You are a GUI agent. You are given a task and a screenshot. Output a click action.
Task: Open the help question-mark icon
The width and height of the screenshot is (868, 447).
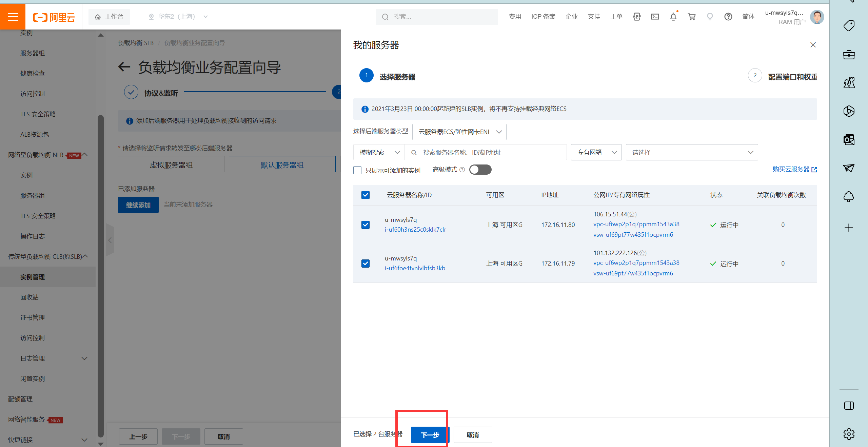[x=728, y=17]
